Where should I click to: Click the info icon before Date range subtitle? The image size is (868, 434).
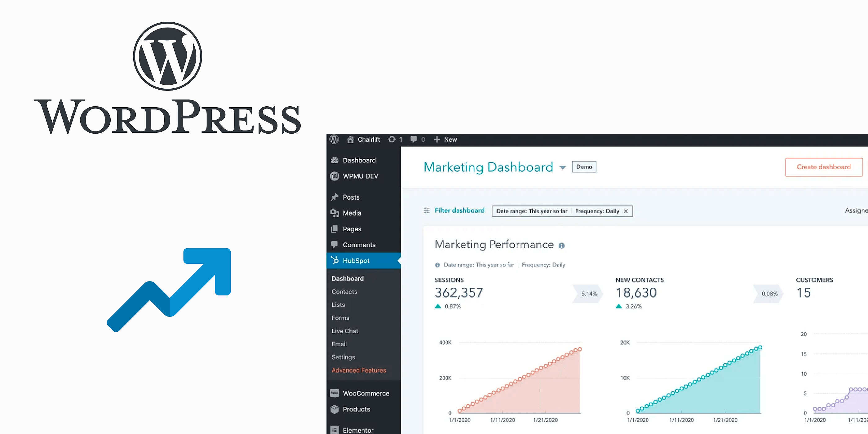(x=437, y=265)
